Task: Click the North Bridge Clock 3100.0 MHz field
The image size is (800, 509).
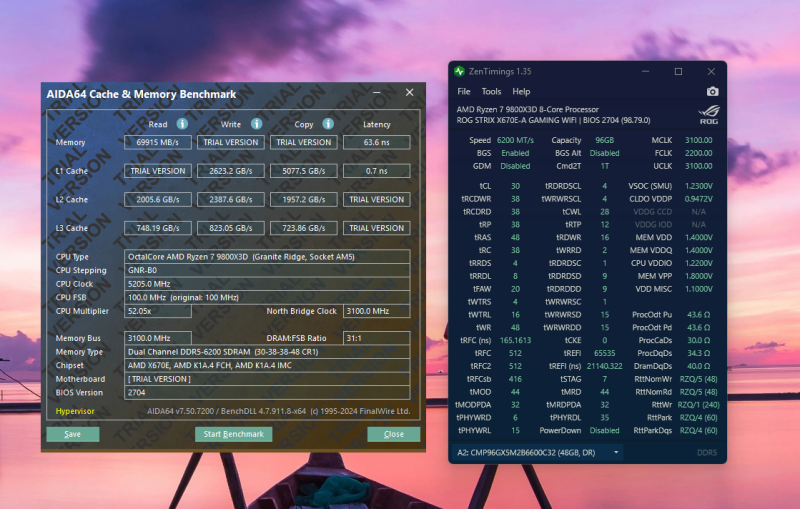Action: [x=377, y=311]
